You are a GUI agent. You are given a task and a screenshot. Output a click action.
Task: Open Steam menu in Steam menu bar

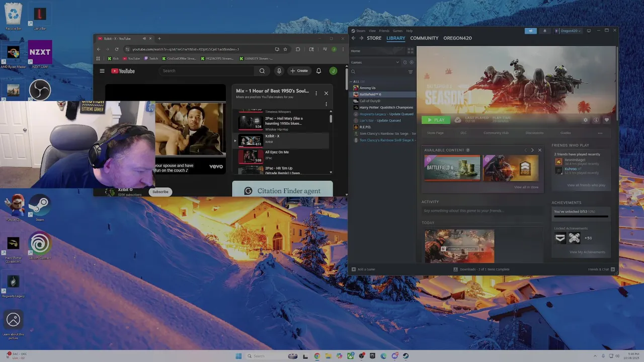pyautogui.click(x=360, y=31)
